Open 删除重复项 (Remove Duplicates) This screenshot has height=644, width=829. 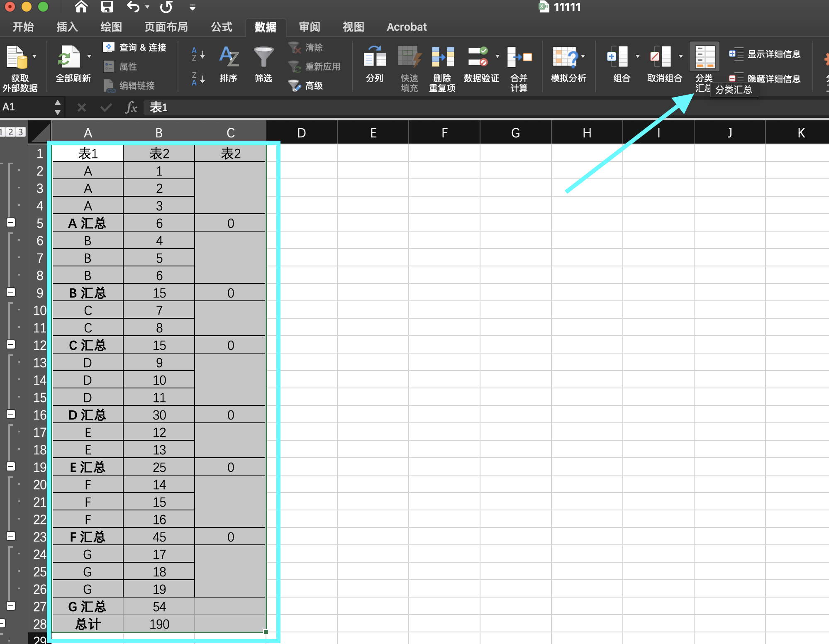(441, 66)
